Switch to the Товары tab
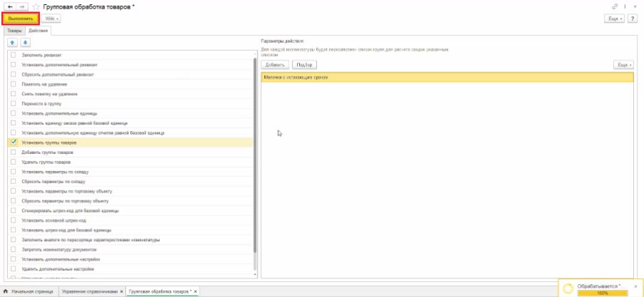The image size is (644, 297). pyautogui.click(x=14, y=31)
